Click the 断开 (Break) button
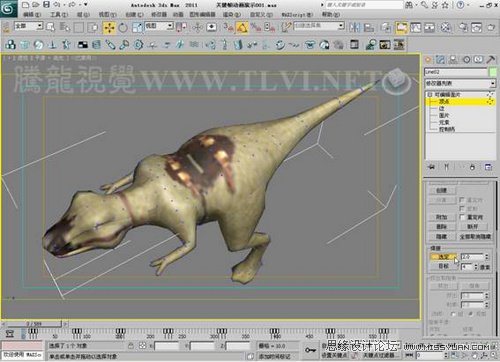 tap(473, 227)
